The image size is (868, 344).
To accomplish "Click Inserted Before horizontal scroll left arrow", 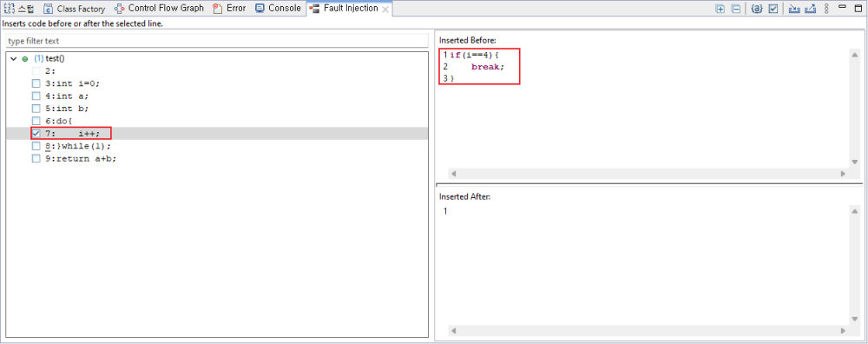I will (453, 174).
